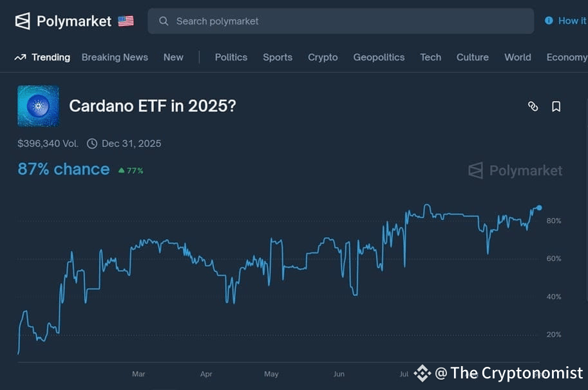Select the Sports category
The height and width of the screenshot is (390, 588).
click(278, 57)
